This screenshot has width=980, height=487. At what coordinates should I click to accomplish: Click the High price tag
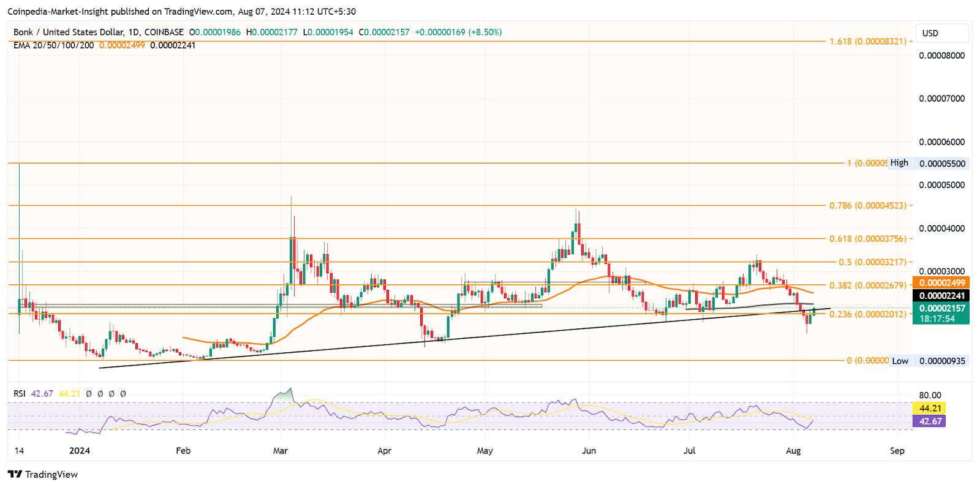(x=899, y=163)
